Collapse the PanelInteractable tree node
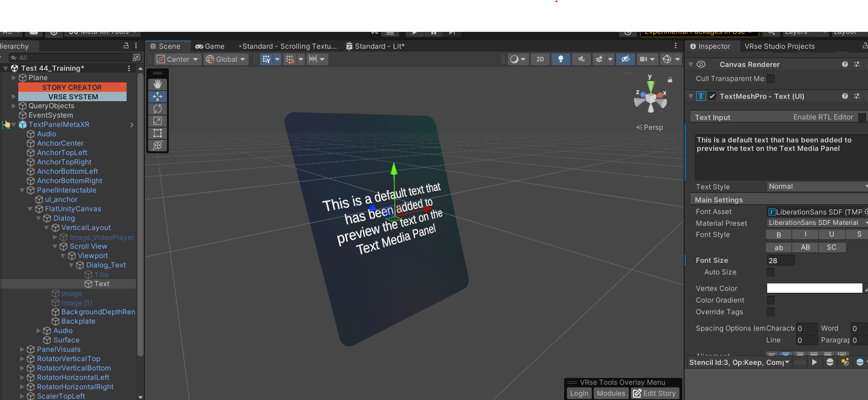The image size is (868, 400). click(22, 190)
